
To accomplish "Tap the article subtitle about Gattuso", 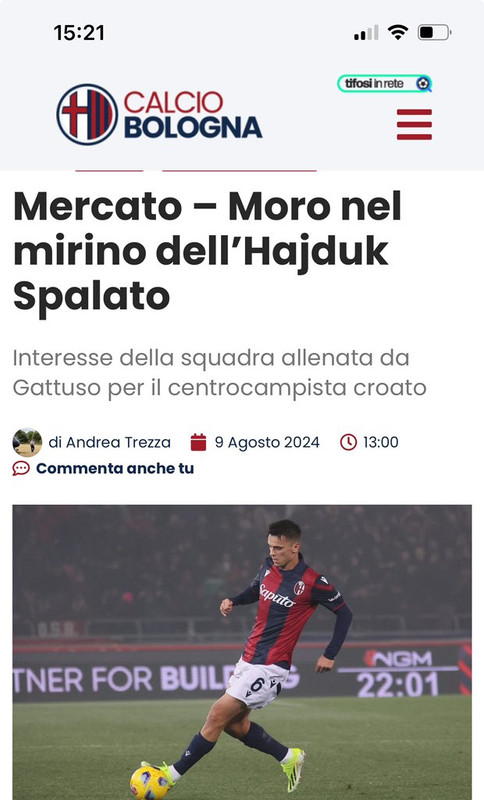I will (x=219, y=372).
